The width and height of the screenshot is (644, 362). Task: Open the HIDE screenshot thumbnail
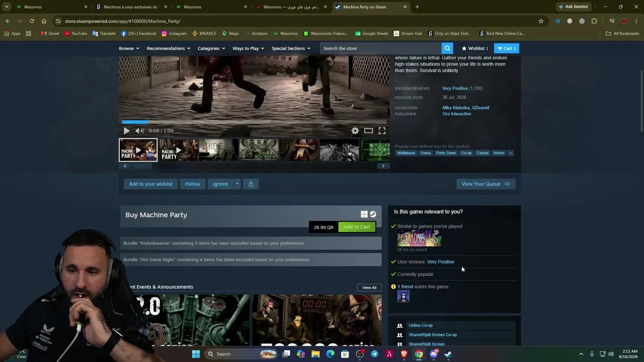pos(218,150)
